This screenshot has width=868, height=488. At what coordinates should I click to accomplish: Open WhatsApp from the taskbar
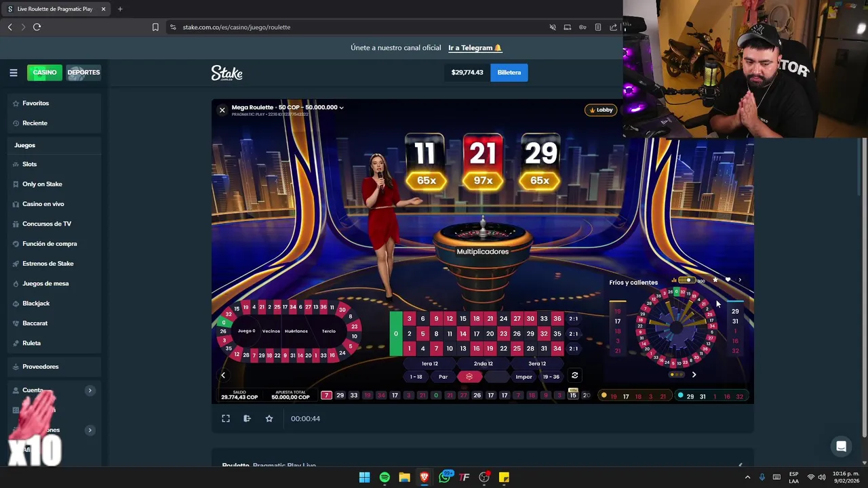pyautogui.click(x=444, y=477)
